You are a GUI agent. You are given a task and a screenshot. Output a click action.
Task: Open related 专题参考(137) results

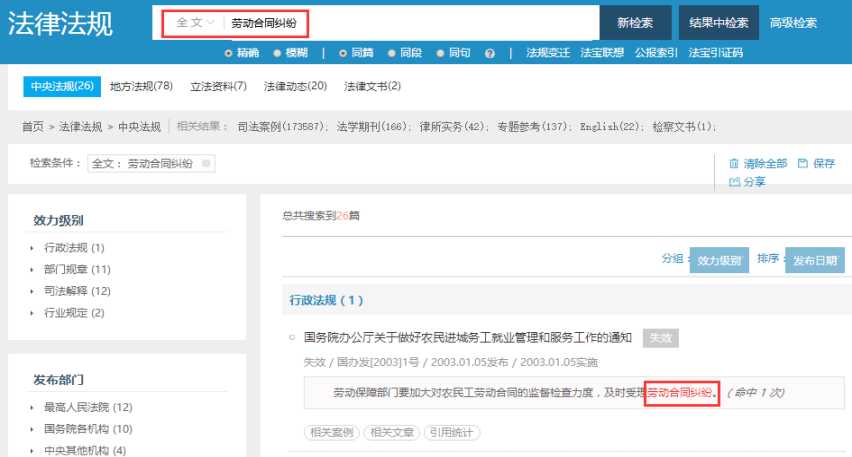click(532, 127)
